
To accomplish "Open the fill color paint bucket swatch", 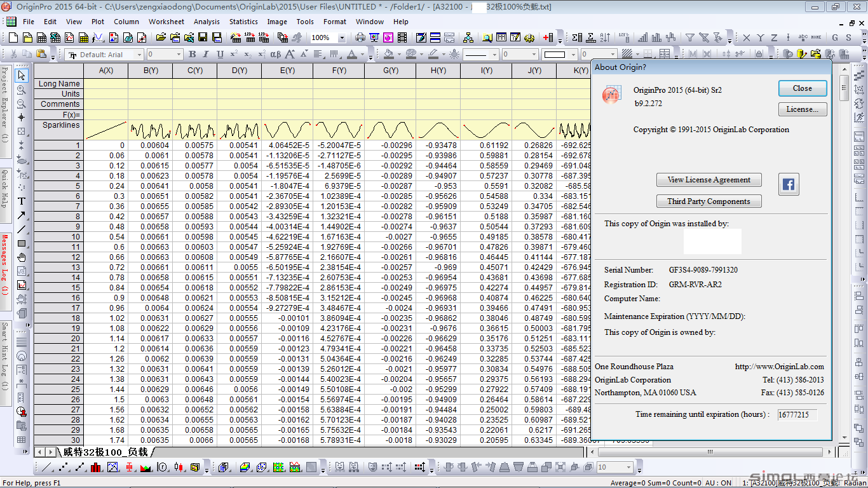I will pos(388,55).
